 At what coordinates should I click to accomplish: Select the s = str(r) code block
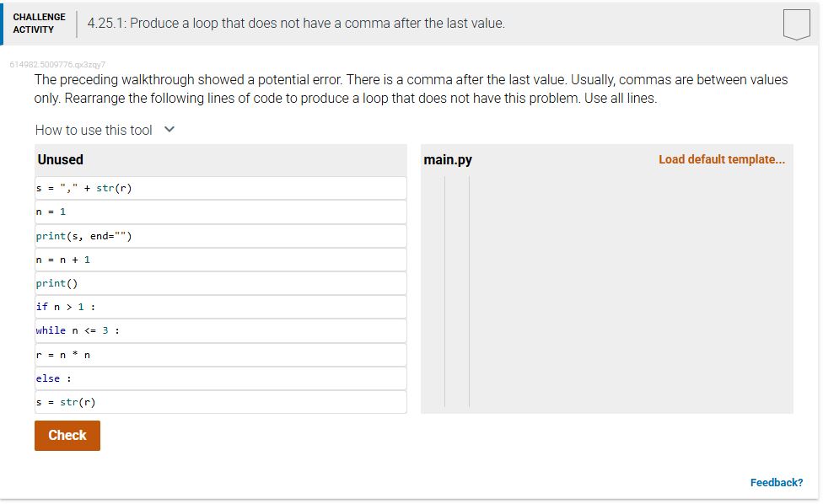coord(219,402)
